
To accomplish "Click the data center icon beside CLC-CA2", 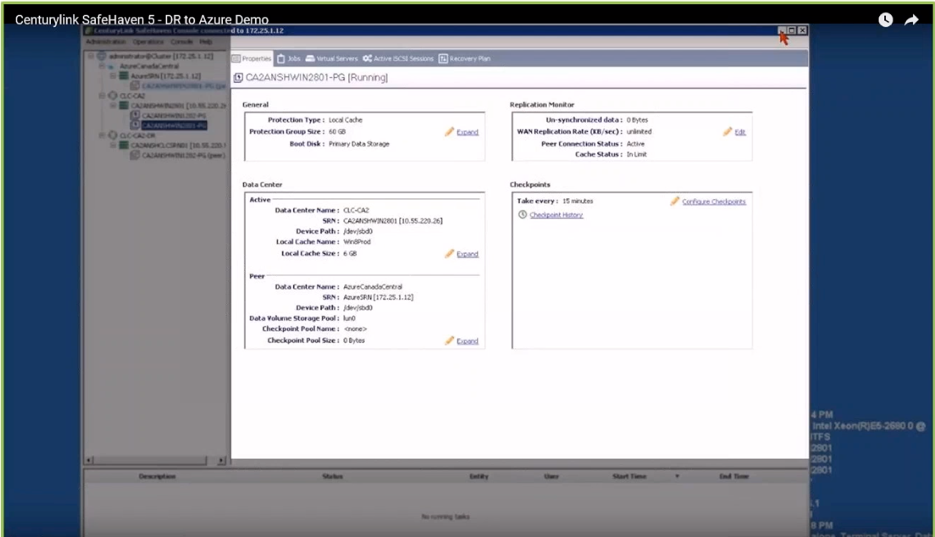I will 113,95.
